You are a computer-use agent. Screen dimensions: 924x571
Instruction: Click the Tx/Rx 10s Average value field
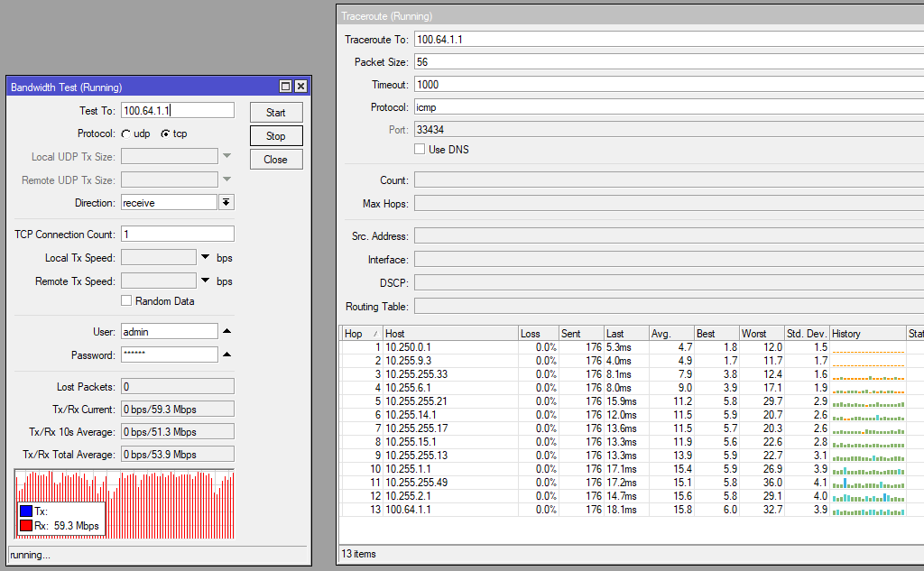click(x=178, y=432)
